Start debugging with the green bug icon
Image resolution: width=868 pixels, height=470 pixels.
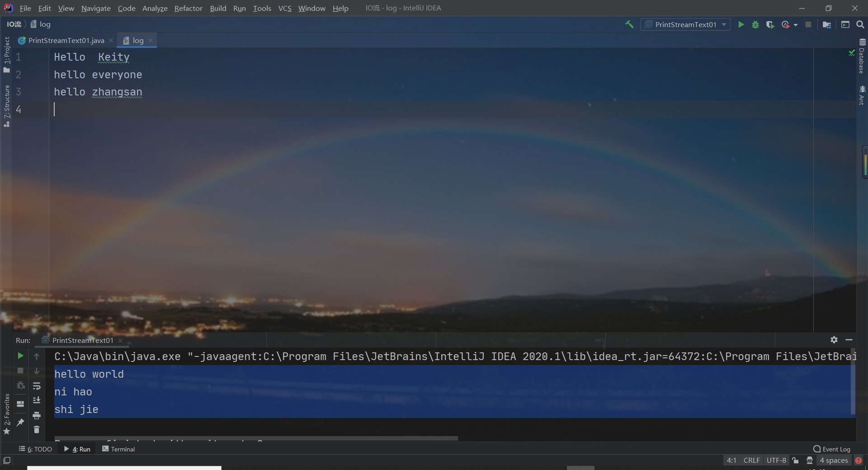755,24
